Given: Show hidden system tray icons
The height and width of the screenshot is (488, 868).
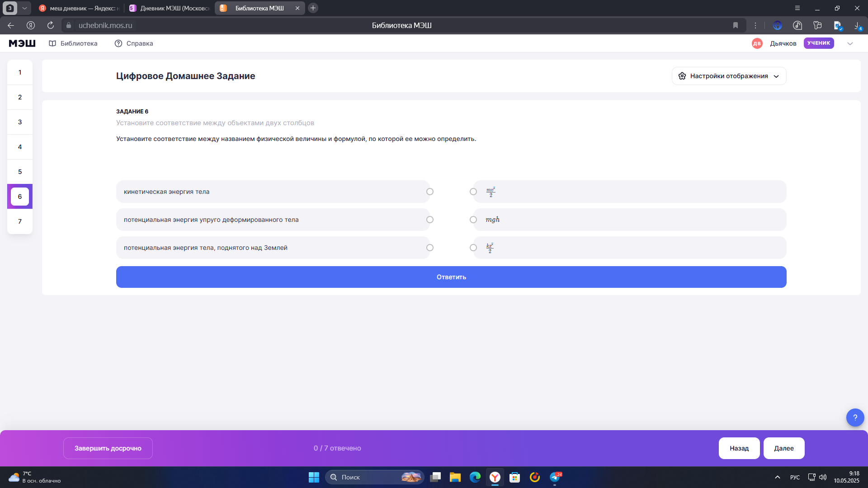Looking at the screenshot, I should [x=778, y=477].
